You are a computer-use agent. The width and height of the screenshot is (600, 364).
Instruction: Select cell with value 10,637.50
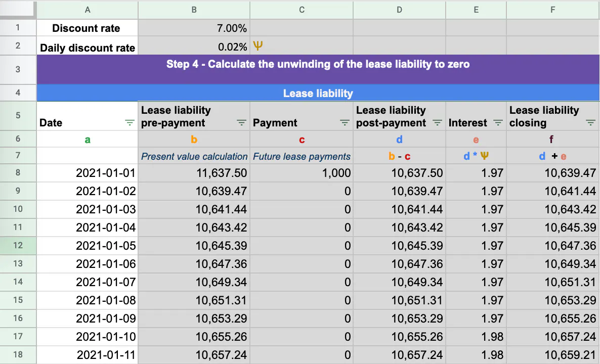(x=400, y=173)
